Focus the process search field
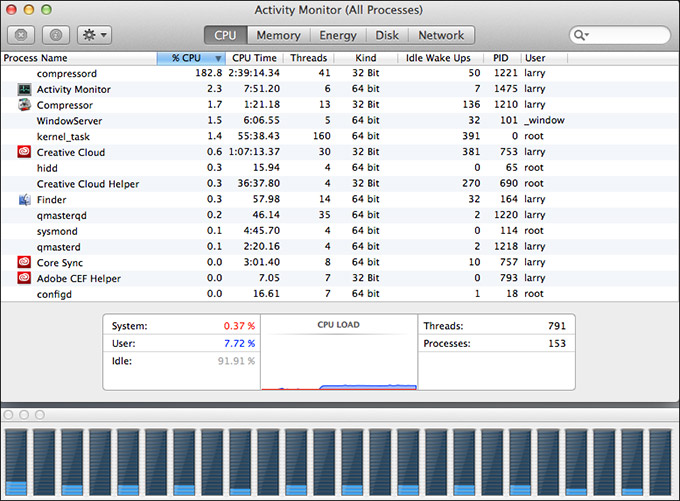Viewport: 680px width, 501px height. [620, 35]
